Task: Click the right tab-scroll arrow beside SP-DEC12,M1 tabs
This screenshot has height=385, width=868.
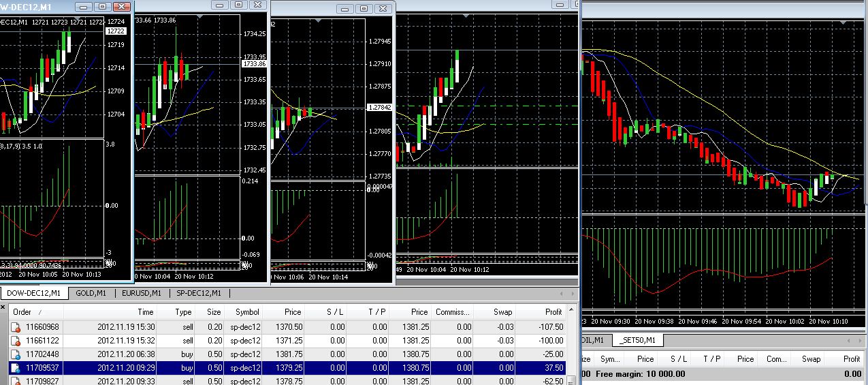Action: [573, 294]
